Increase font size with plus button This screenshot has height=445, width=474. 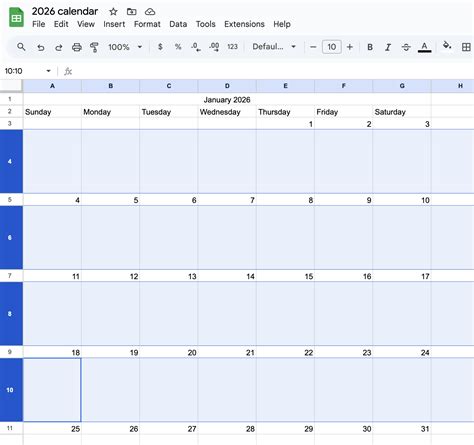350,47
